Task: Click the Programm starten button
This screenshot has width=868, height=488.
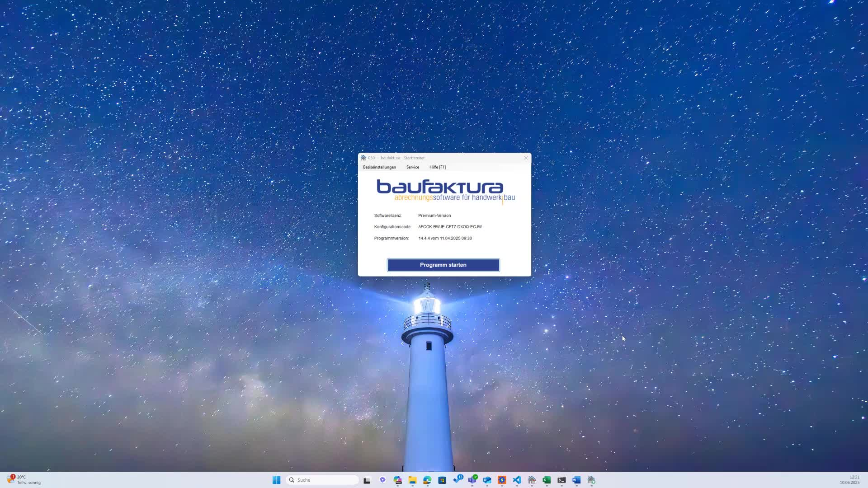Action: point(443,265)
